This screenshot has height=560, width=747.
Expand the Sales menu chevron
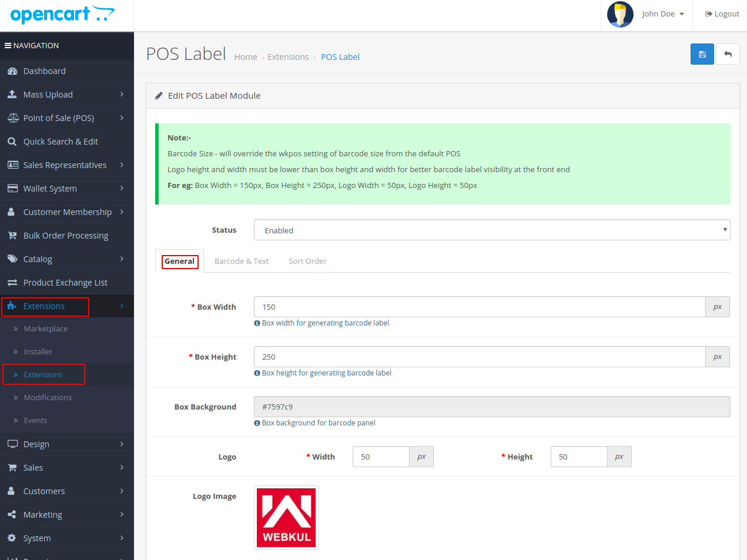122,467
